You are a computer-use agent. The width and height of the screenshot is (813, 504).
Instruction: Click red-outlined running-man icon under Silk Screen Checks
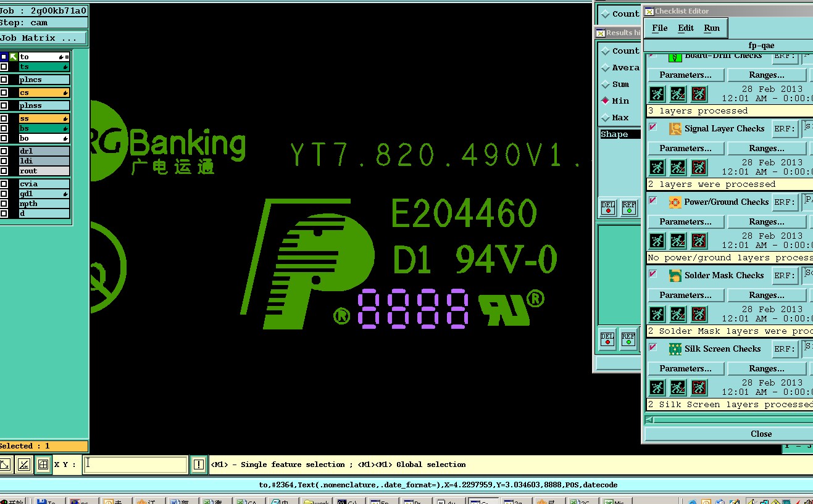click(x=699, y=387)
